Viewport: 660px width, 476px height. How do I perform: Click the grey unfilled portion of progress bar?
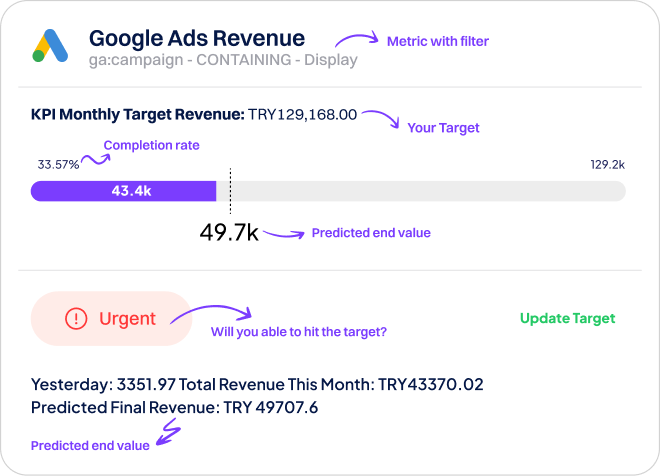421,191
